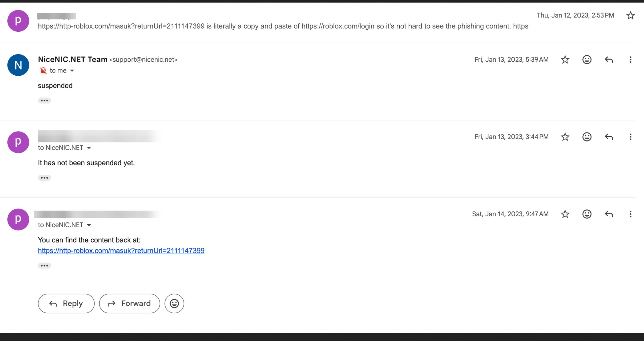This screenshot has width=644, height=341.
Task: Star the Thu, Jan 12 message
Action: (x=630, y=15)
